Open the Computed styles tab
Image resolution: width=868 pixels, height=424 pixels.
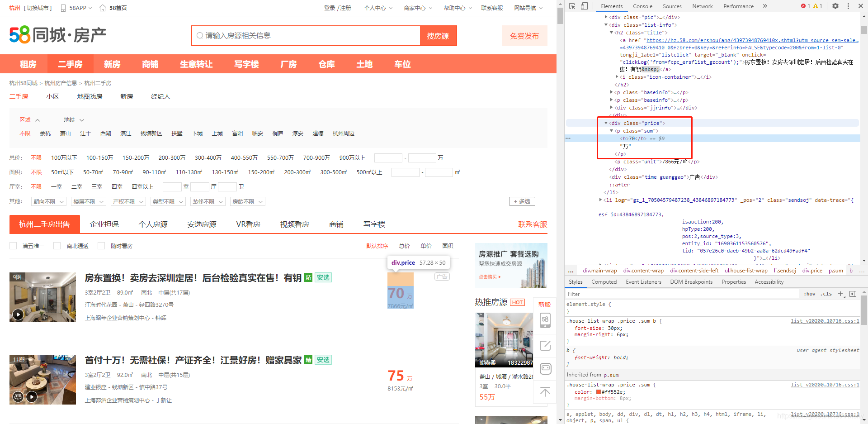604,282
